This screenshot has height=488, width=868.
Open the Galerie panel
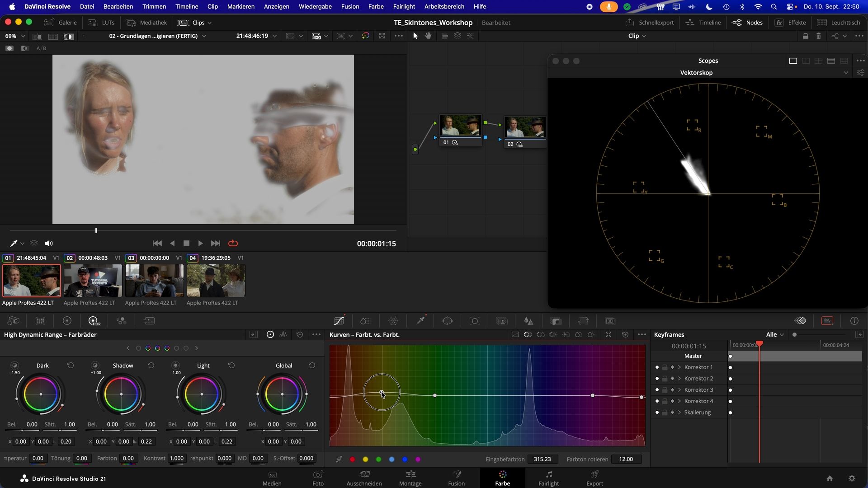pos(60,23)
